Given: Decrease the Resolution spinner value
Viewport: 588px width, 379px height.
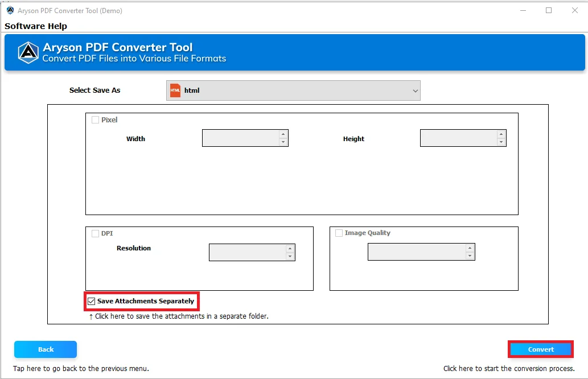Looking at the screenshot, I should 290,257.
